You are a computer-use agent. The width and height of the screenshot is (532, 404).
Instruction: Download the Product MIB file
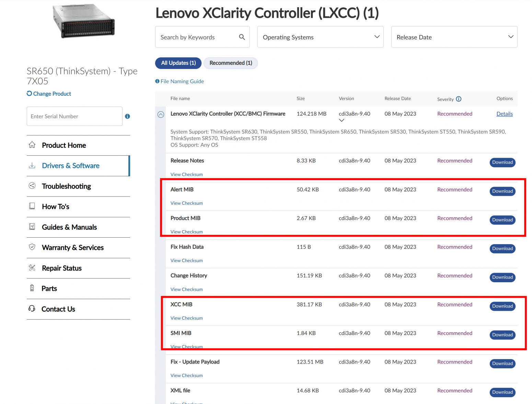point(502,220)
